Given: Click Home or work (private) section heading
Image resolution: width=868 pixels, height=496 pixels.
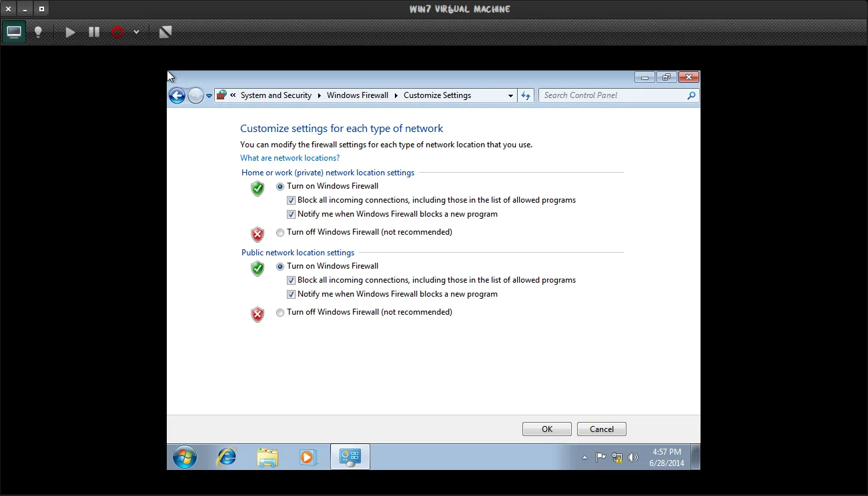Looking at the screenshot, I should click(328, 173).
